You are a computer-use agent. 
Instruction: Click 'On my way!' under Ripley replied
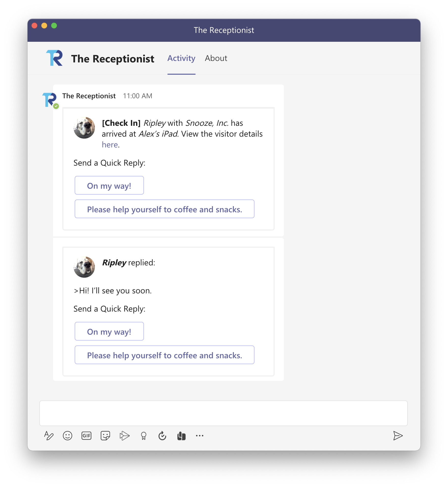tap(109, 331)
